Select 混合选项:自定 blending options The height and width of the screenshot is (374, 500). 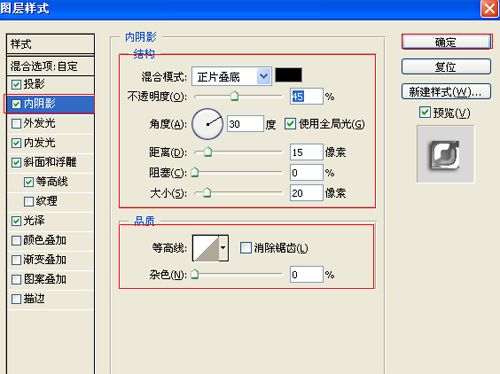50,66
